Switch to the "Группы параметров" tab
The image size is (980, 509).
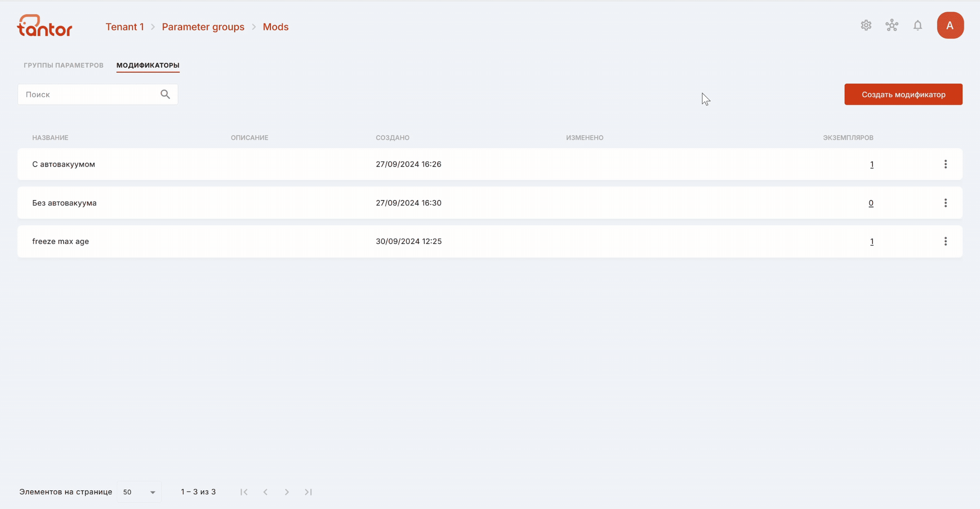click(64, 65)
